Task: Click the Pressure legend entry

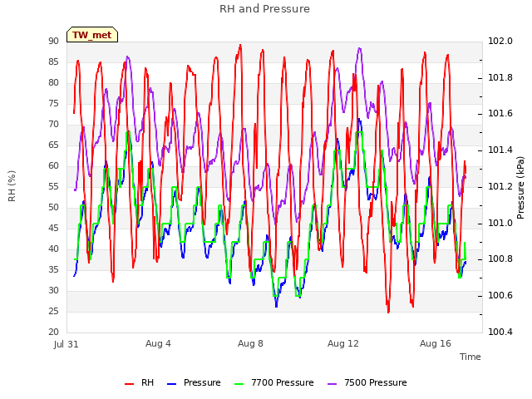Action: click(194, 382)
